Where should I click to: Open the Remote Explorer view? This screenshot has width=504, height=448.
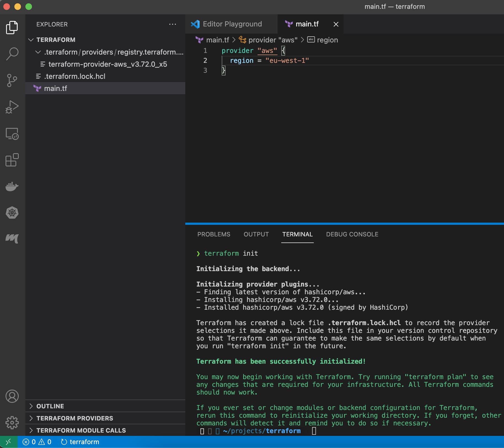click(12, 134)
